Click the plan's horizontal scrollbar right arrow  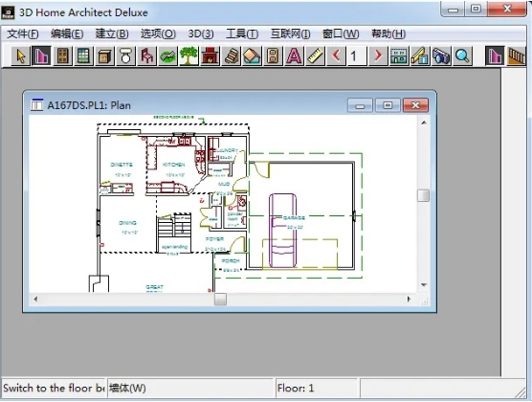point(409,300)
